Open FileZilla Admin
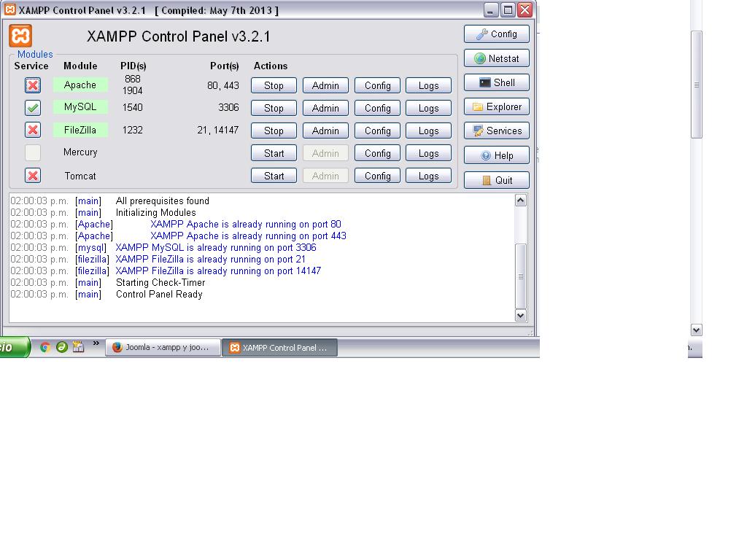The width and height of the screenshot is (747, 560). [x=325, y=131]
